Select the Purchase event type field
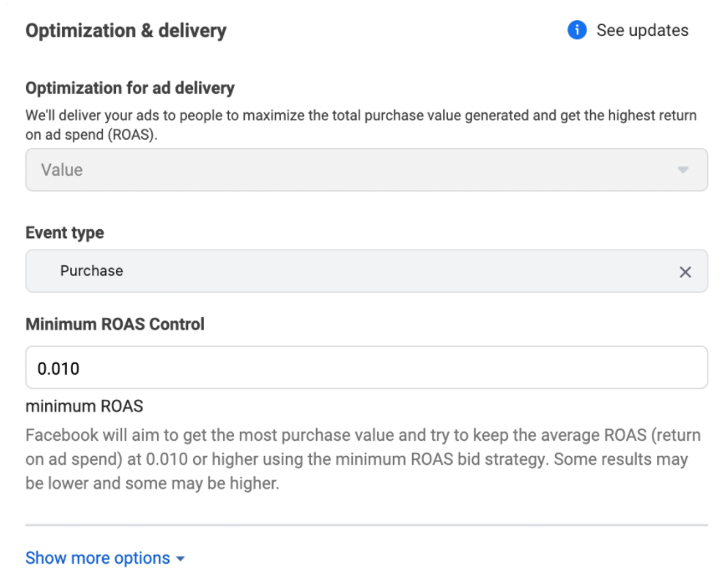Image resolution: width=728 pixels, height=578 pixels. point(366,271)
